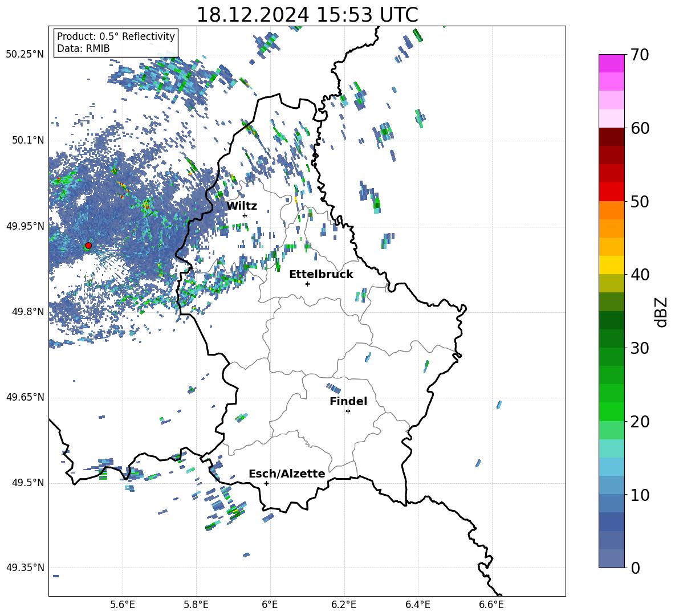
Task: Click the longitude label 5.6°E
Action: [x=123, y=605]
